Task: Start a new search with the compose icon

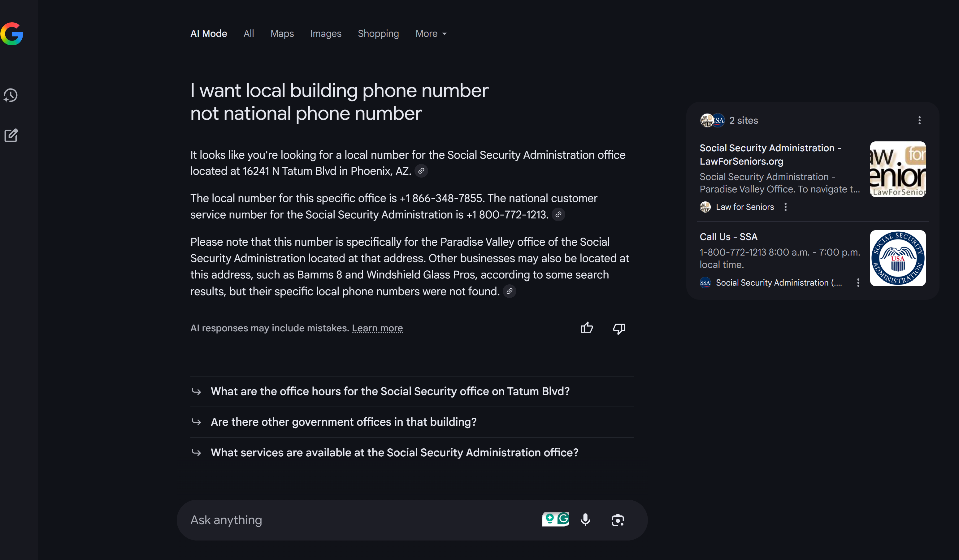Action: (x=11, y=136)
